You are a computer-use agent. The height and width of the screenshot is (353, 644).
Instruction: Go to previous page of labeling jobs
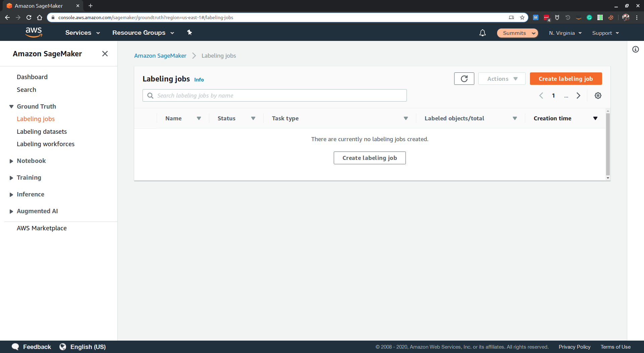[541, 96]
